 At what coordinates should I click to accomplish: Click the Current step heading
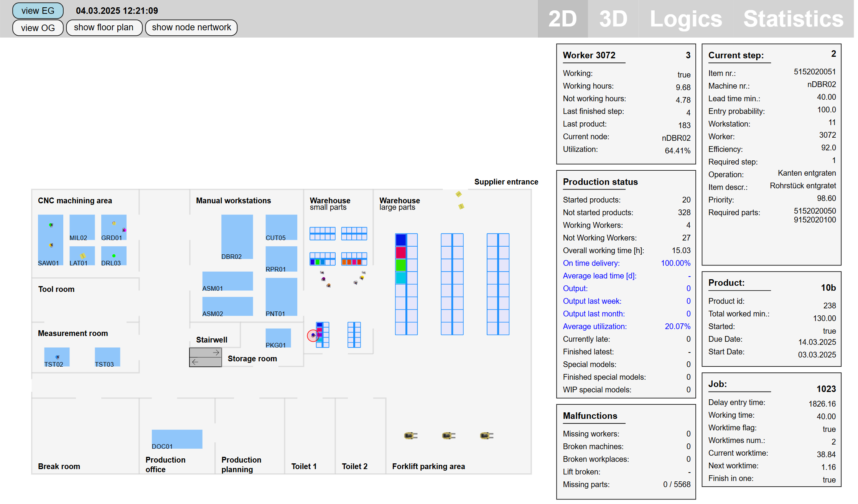pos(736,55)
